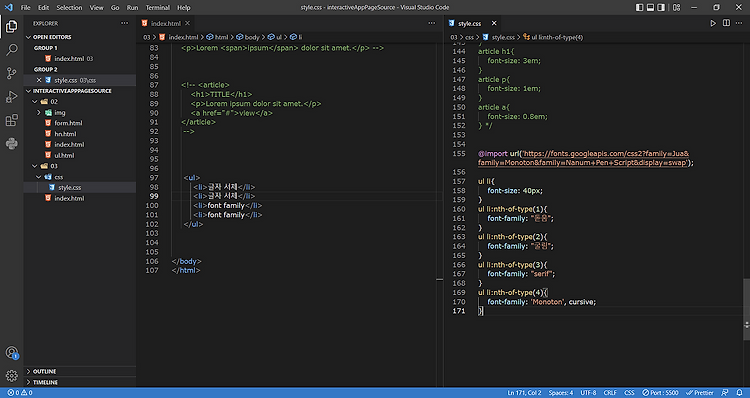The image size is (750, 398).
Task: Close the style.css editor tab
Action: [x=494, y=23]
